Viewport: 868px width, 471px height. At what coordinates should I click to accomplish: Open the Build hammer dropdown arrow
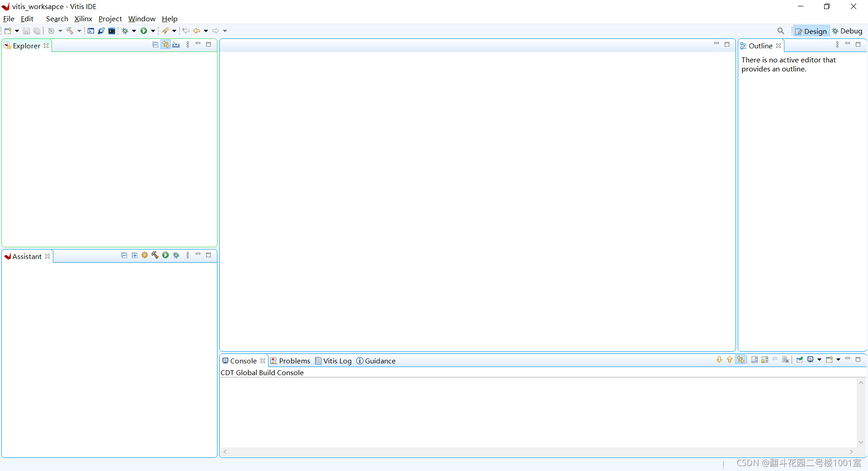[79, 31]
